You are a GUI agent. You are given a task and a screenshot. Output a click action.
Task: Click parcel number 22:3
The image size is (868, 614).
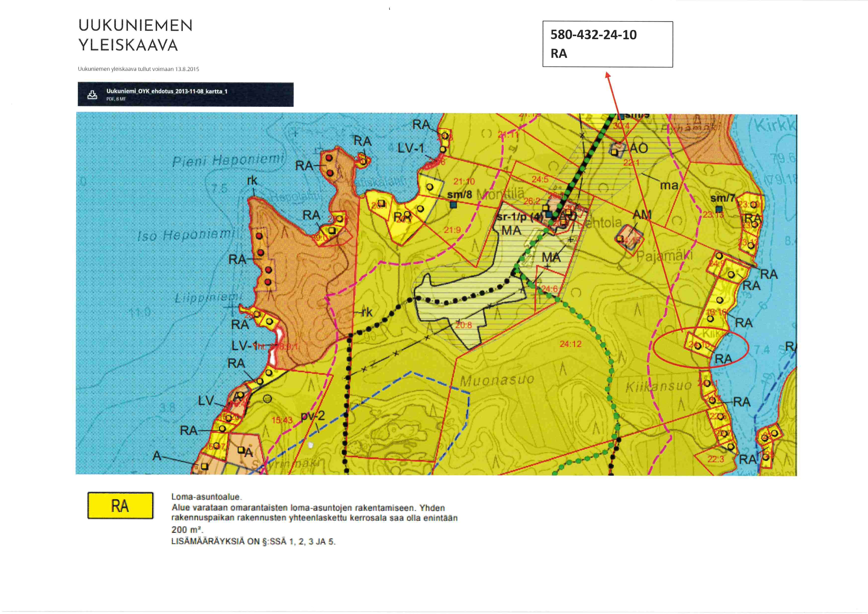pos(716,459)
